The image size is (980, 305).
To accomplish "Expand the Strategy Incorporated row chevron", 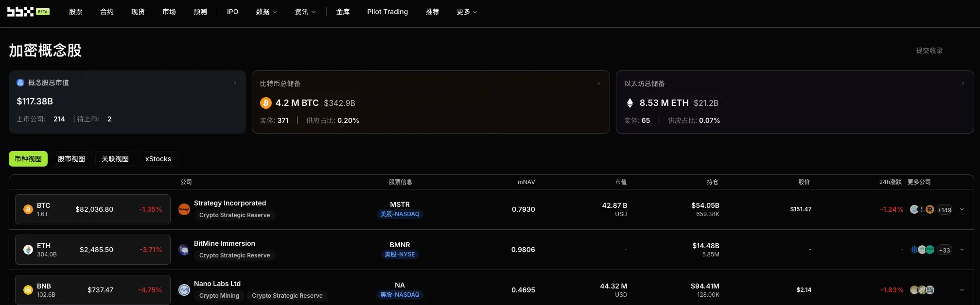I will tap(962, 209).
